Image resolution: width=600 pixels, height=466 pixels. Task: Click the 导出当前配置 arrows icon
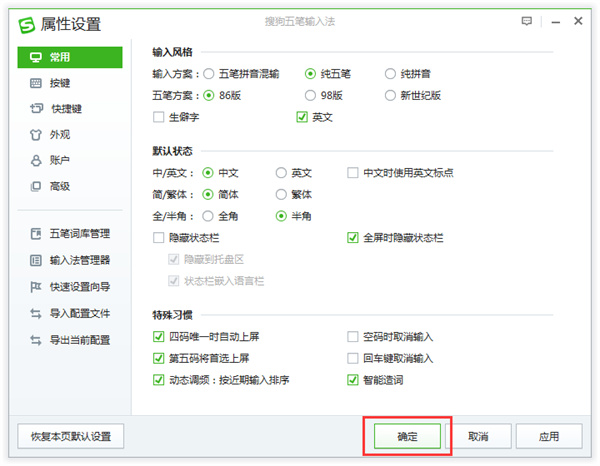click(36, 340)
